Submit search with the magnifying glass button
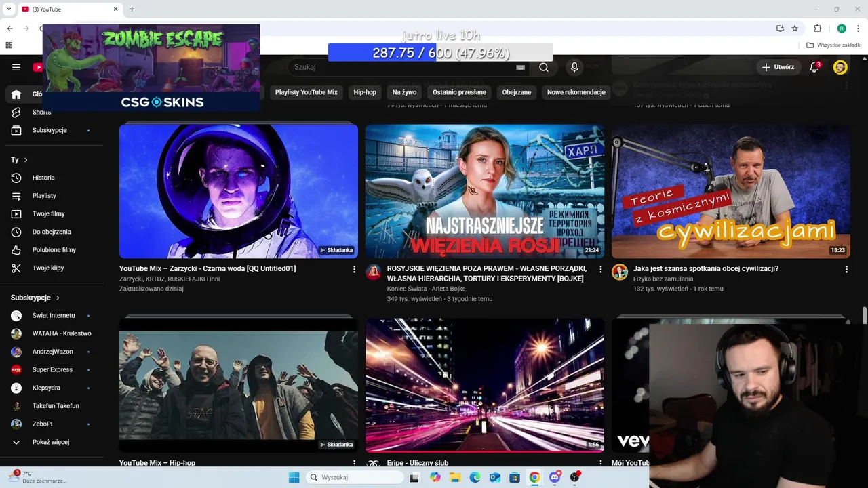The image size is (868, 488). 544,67
